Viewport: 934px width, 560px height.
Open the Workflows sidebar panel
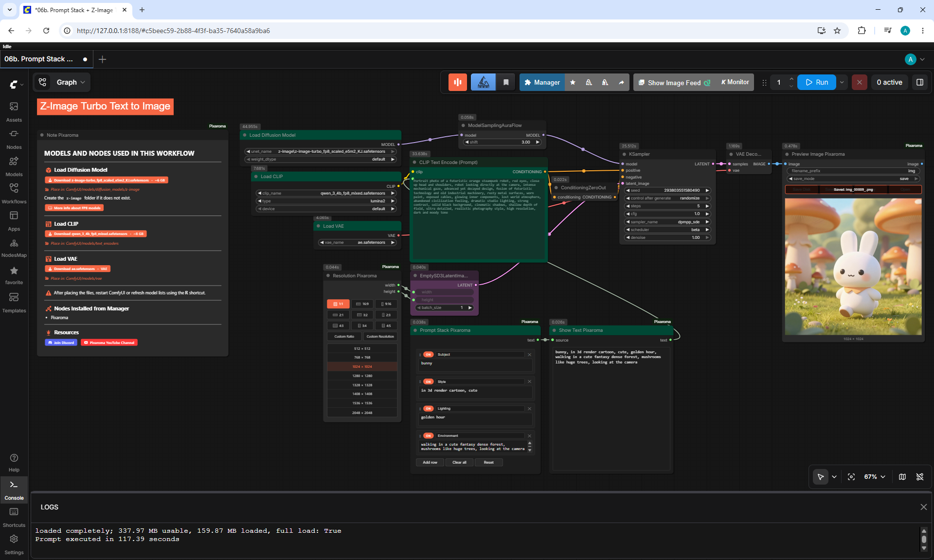coord(14,193)
